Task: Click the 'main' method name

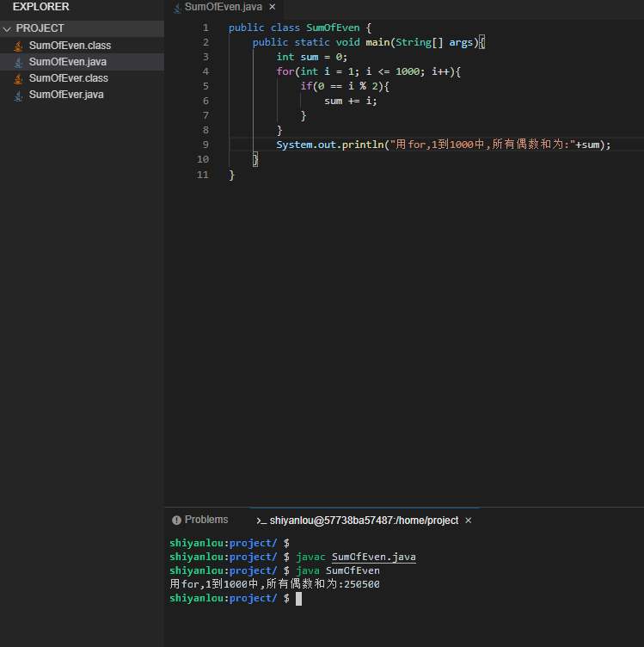Action: [x=377, y=42]
